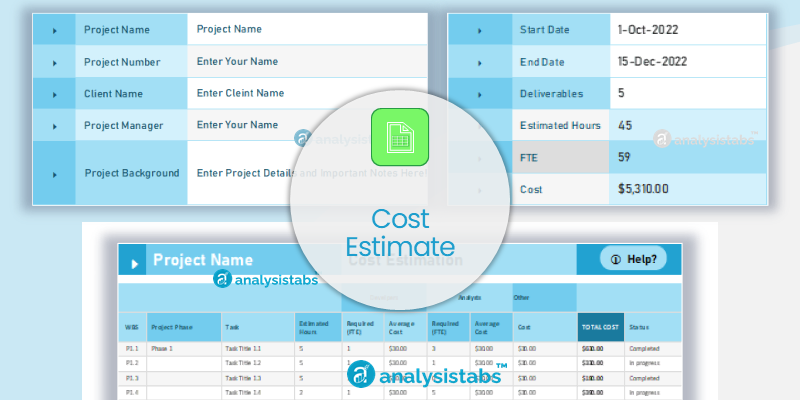
Task: Click the 'Other' group header
Action: click(544, 297)
